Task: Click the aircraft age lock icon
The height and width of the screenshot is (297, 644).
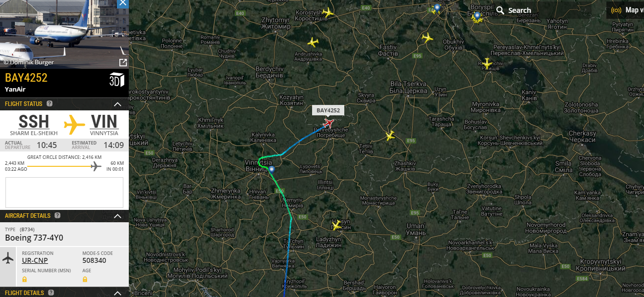Action: [85, 280]
